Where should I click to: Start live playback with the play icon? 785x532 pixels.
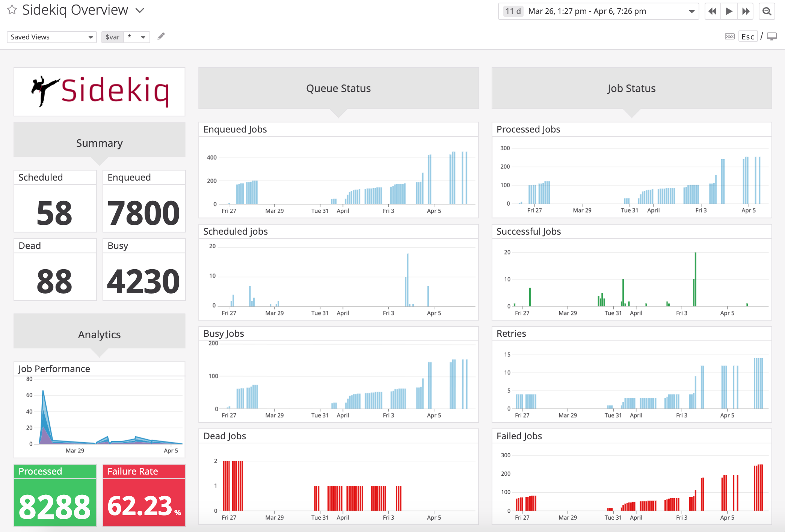729,11
